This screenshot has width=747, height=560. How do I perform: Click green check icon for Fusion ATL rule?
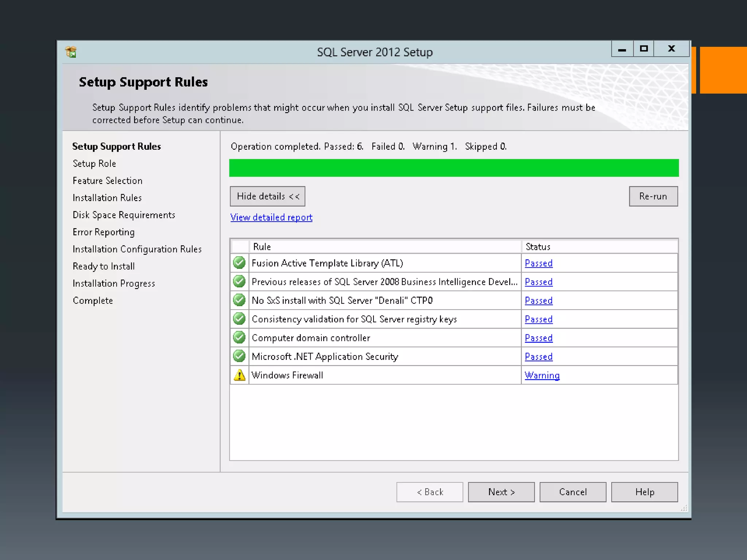(x=239, y=263)
